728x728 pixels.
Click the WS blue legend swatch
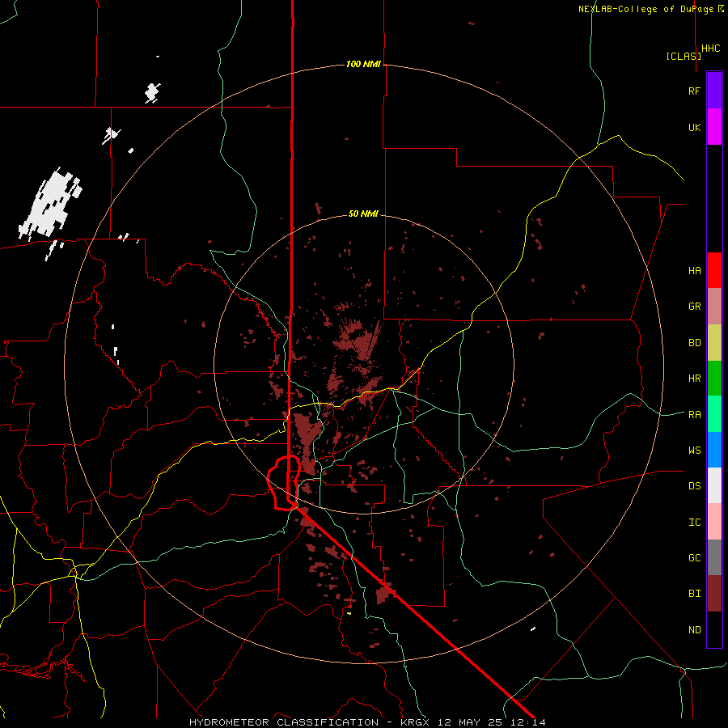point(714,450)
